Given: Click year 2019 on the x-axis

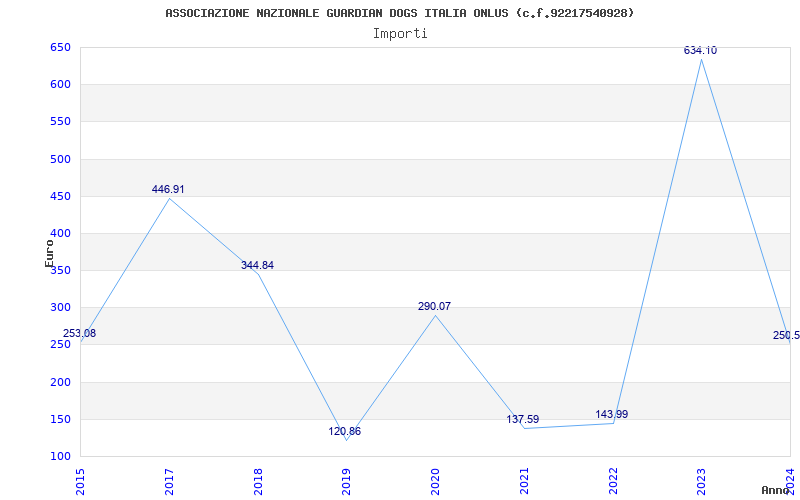Looking at the screenshot, I should pyautogui.click(x=346, y=482).
